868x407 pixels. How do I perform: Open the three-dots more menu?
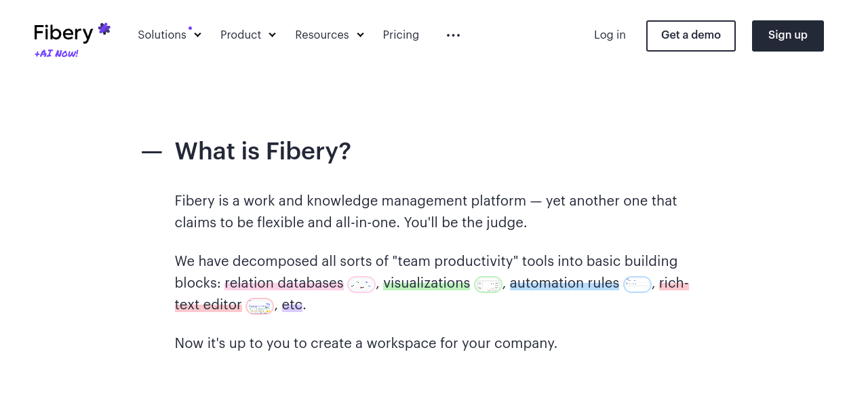click(x=453, y=35)
